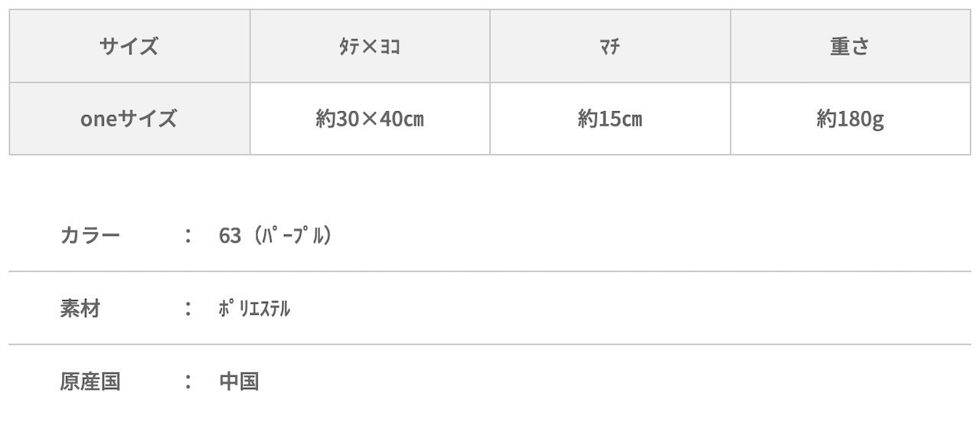
Task: Click the colon after 素材
Action: pyautogui.click(x=188, y=309)
